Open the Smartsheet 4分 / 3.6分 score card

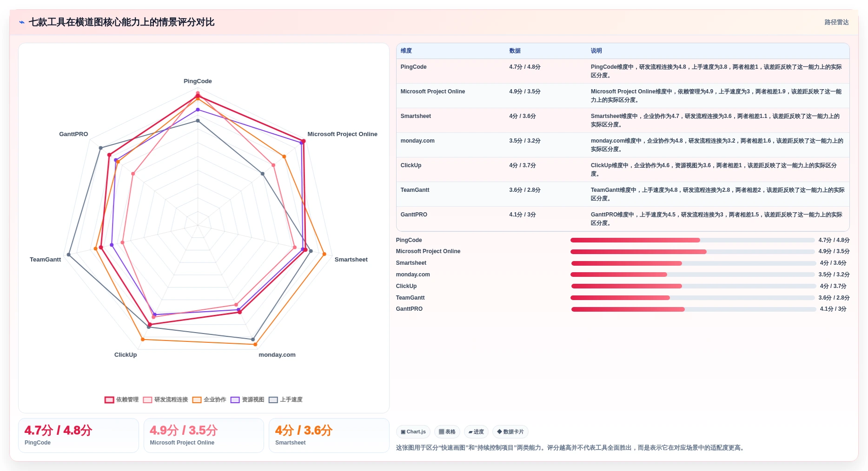coord(329,435)
